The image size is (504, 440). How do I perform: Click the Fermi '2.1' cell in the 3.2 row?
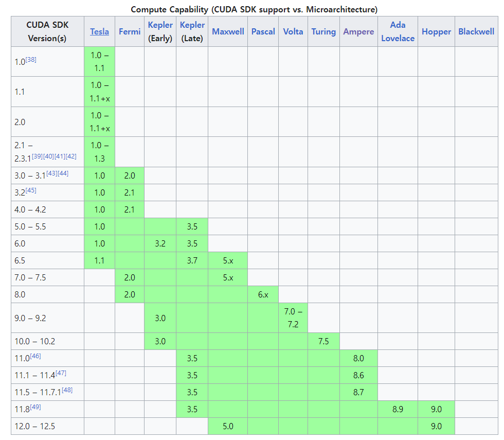(130, 192)
